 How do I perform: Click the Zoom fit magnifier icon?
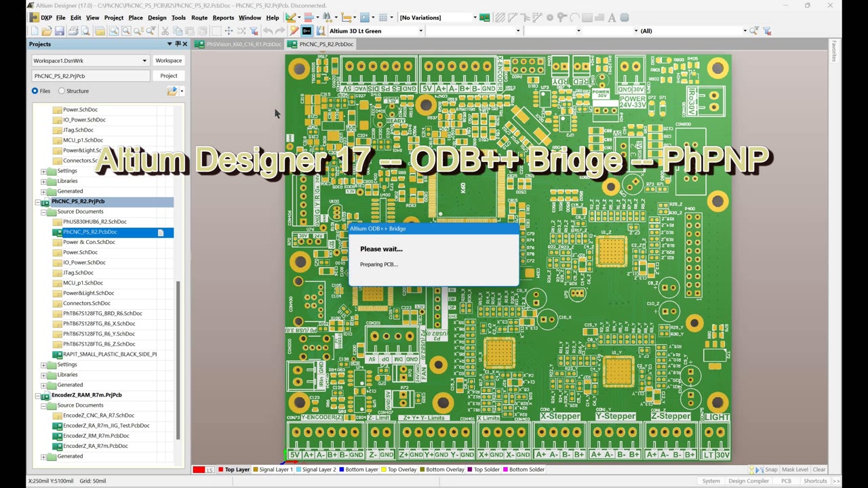tap(113, 31)
